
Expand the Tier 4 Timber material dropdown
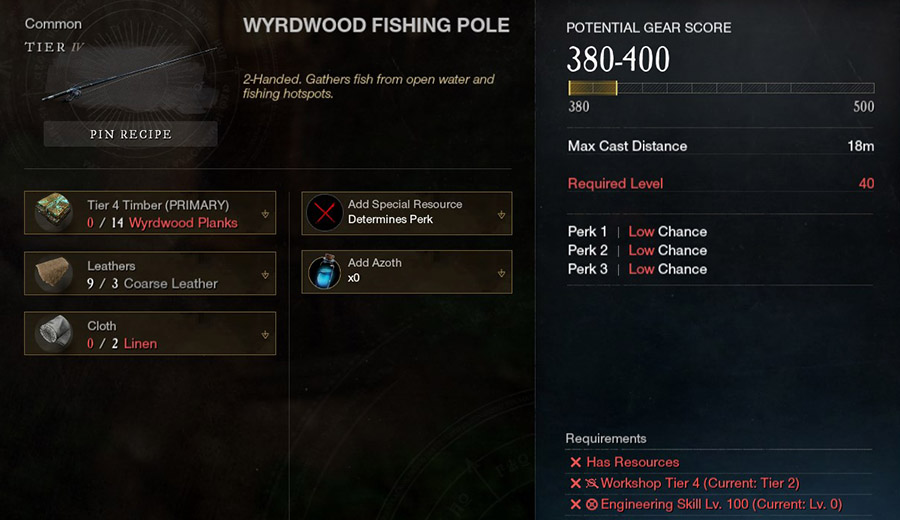pyautogui.click(x=265, y=214)
